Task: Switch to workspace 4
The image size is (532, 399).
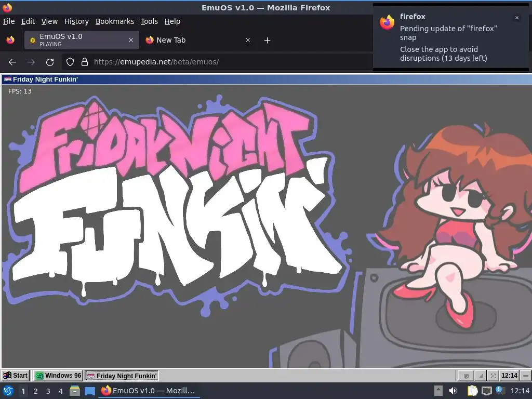Action: pos(61,391)
